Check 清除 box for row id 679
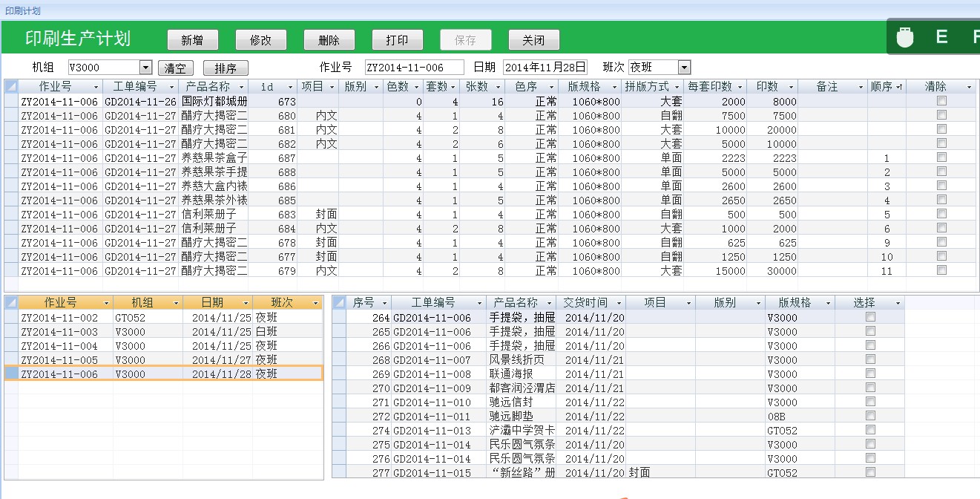The image size is (980, 499). [941, 270]
